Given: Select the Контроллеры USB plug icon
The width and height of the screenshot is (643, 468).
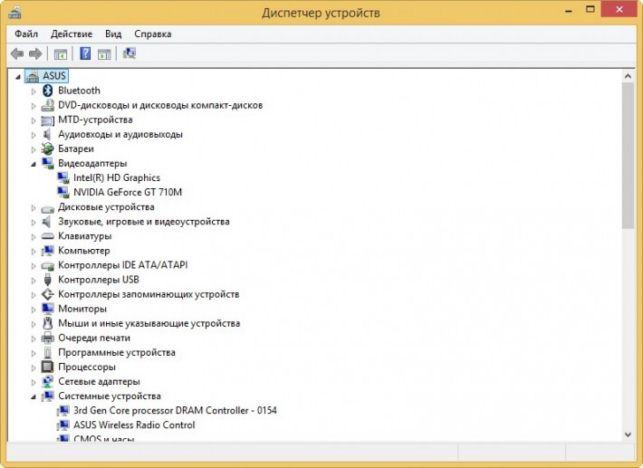Looking at the screenshot, I should (48, 280).
